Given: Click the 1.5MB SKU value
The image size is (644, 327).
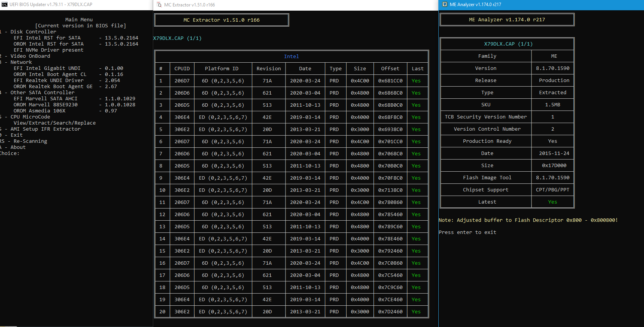Looking at the screenshot, I should click(x=553, y=105).
